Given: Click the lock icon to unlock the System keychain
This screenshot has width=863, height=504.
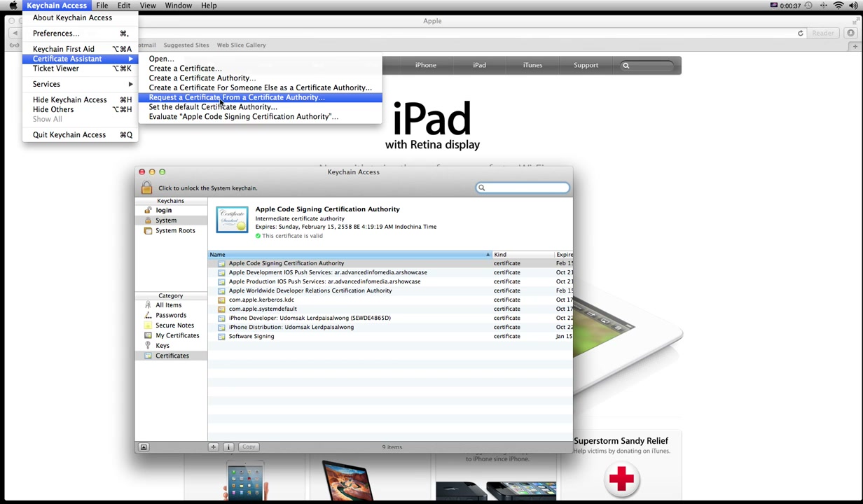Looking at the screenshot, I should pyautogui.click(x=146, y=188).
